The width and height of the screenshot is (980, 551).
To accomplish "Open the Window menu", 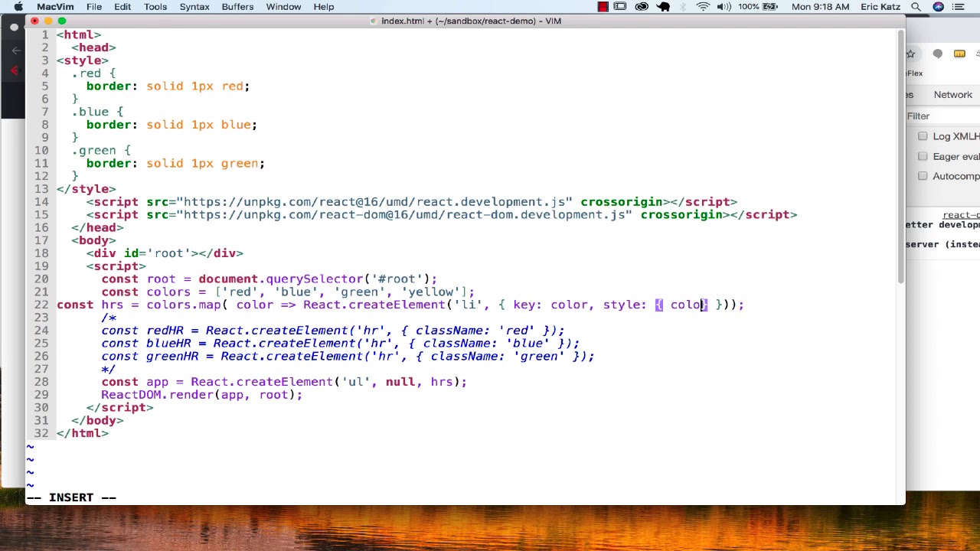I will [283, 7].
